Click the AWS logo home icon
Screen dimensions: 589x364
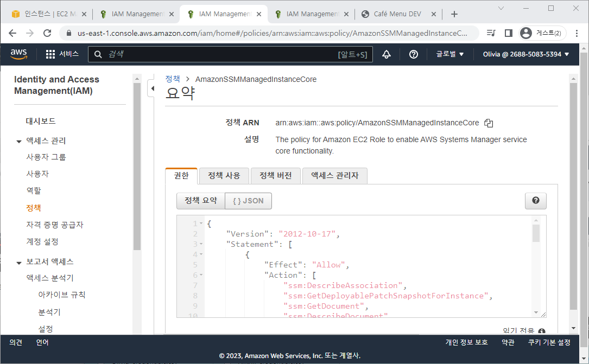18,54
